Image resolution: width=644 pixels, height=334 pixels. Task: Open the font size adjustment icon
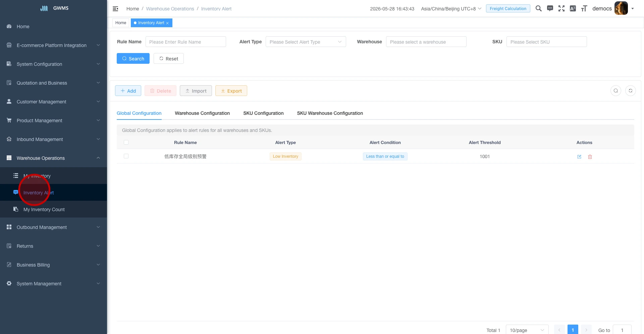pyautogui.click(x=584, y=8)
